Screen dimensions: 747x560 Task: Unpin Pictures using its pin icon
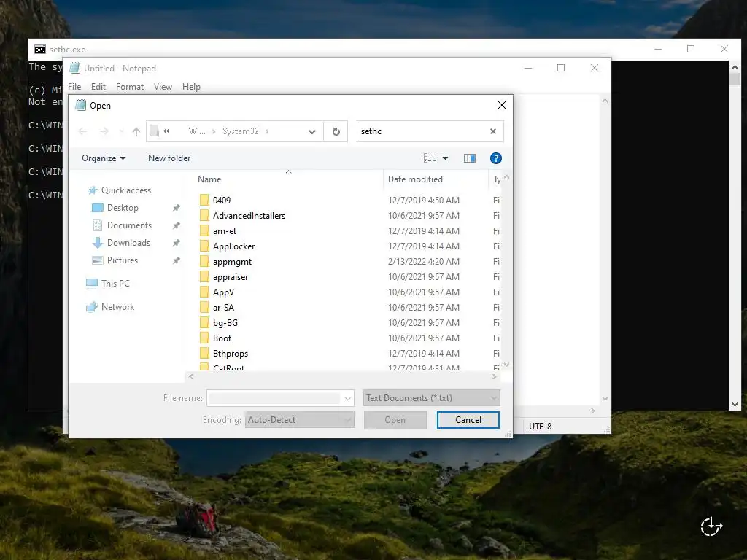pos(177,260)
